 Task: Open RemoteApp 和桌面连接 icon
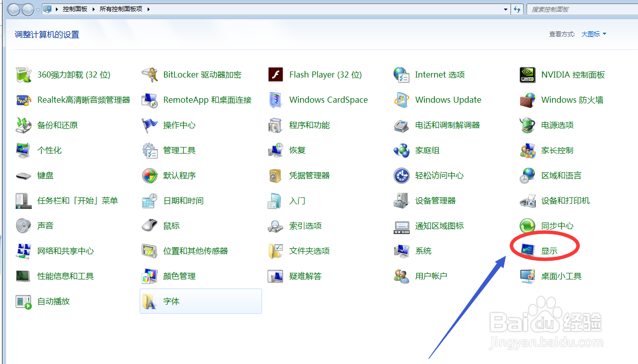tap(150, 100)
